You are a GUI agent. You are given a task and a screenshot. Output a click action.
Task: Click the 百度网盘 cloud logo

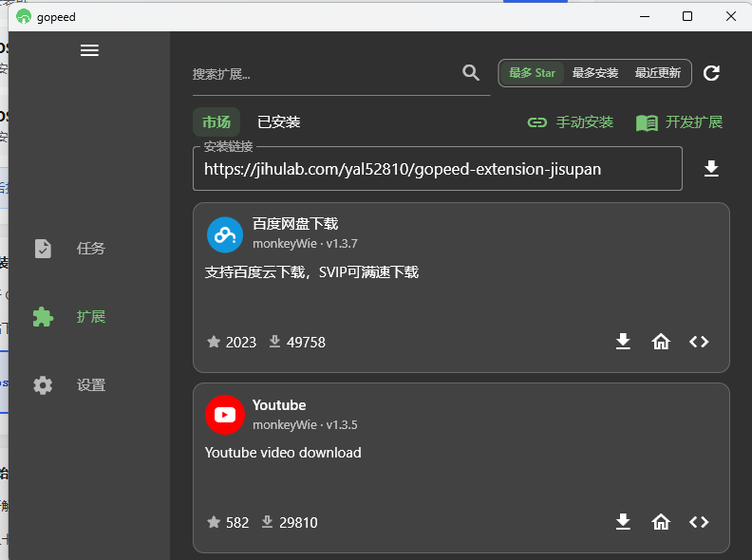(x=225, y=235)
